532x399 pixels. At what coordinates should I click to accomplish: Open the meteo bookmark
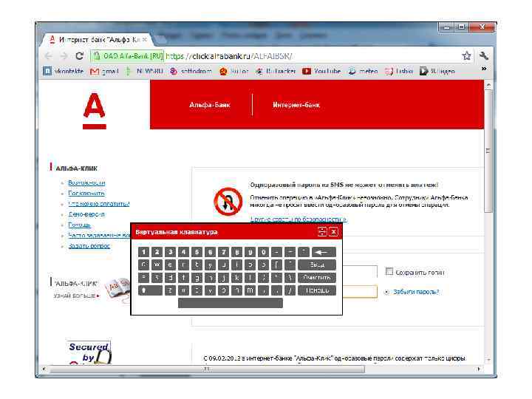coord(363,71)
